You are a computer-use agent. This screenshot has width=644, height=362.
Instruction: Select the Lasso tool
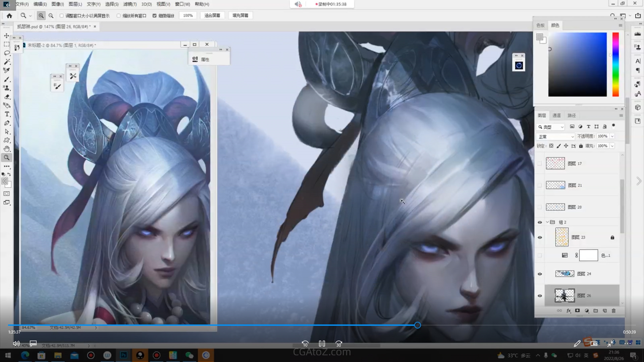tap(6, 53)
